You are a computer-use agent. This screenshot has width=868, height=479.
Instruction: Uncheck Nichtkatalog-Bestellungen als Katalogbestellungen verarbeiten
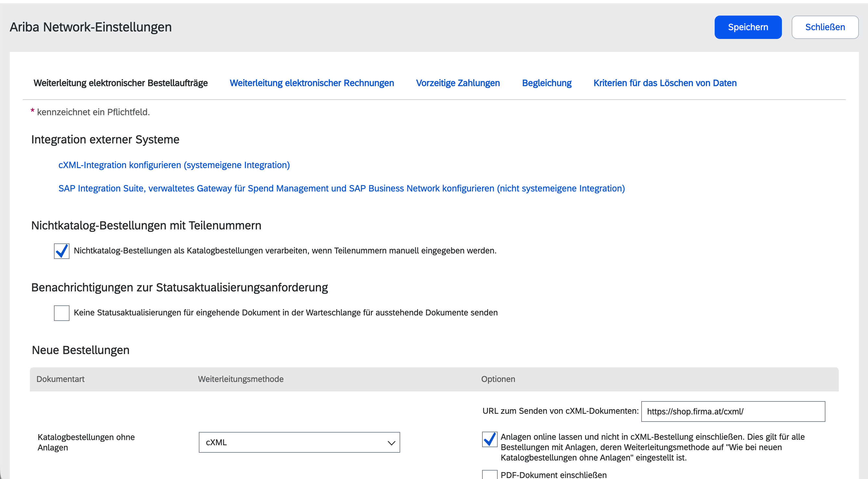(62, 251)
